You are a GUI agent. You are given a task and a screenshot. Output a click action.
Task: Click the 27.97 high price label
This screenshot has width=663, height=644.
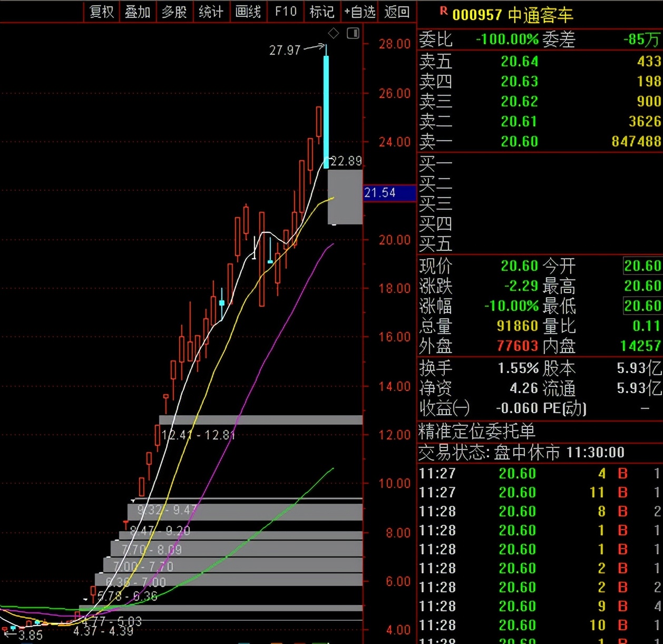pos(285,50)
